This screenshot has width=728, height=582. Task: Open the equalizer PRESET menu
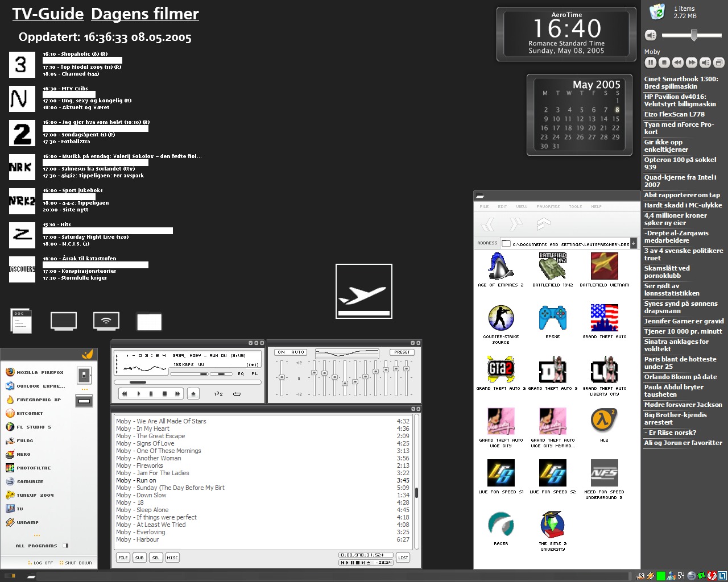[402, 352]
